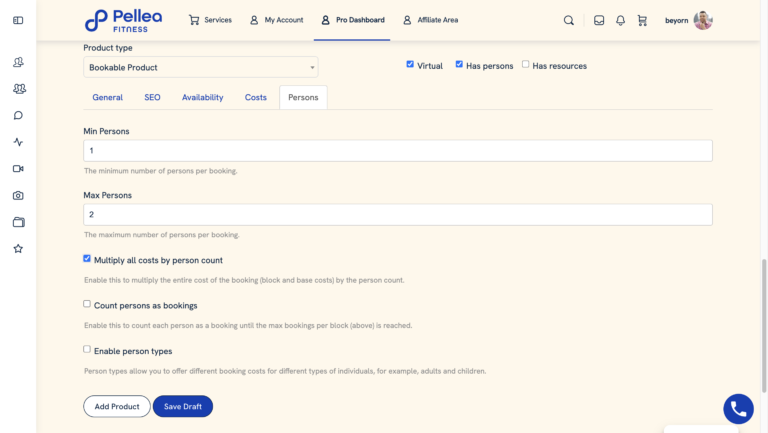
Task: Open the Affiliate Area menu
Action: (430, 20)
